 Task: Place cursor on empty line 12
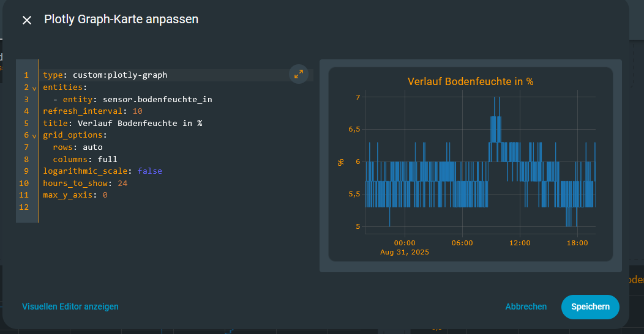click(122, 207)
